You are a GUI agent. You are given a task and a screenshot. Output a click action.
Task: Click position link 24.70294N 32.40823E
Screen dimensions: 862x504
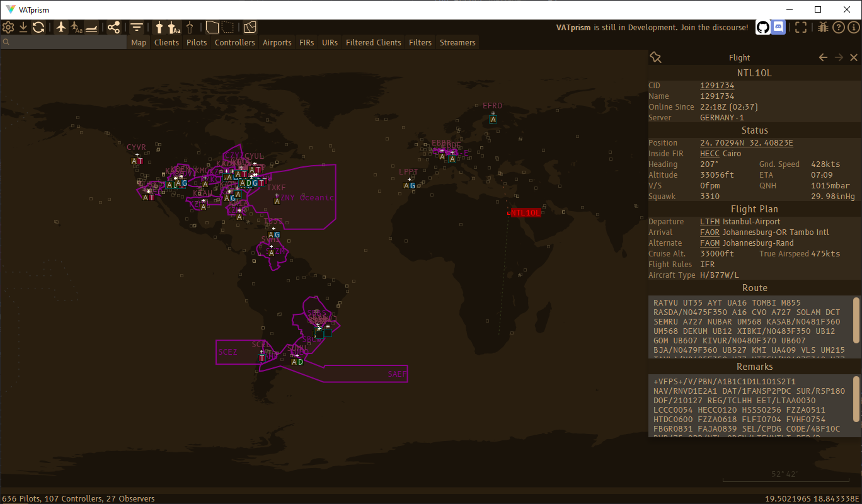pyautogui.click(x=747, y=143)
